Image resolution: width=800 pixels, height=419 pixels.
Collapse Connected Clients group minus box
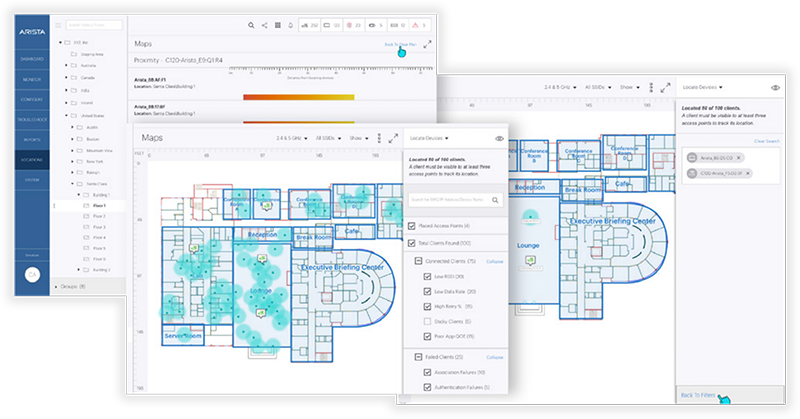pos(418,261)
